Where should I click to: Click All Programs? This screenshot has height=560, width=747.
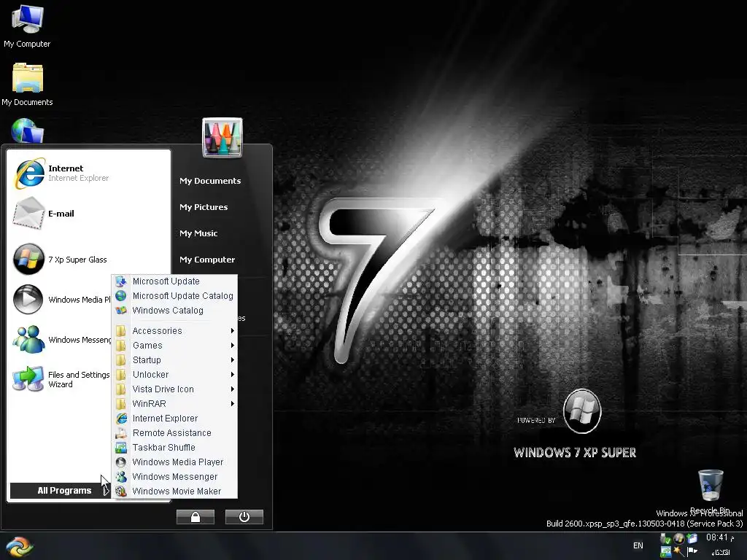tap(61, 491)
